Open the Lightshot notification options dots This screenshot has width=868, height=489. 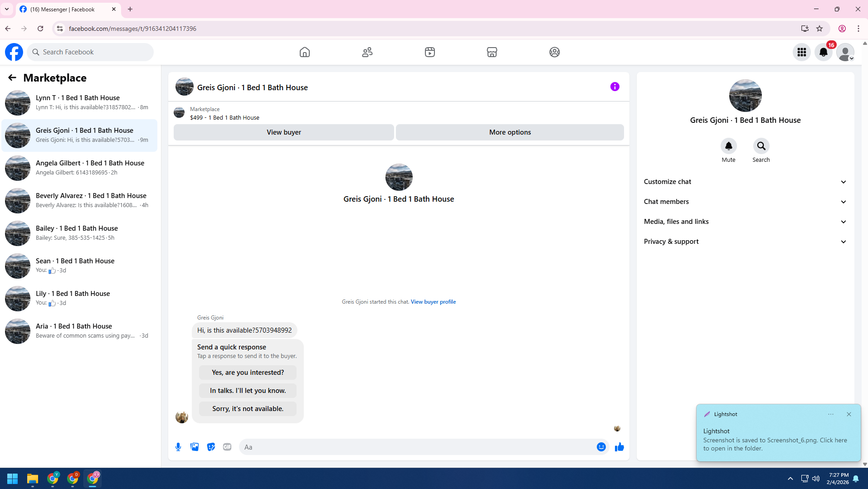(x=831, y=414)
